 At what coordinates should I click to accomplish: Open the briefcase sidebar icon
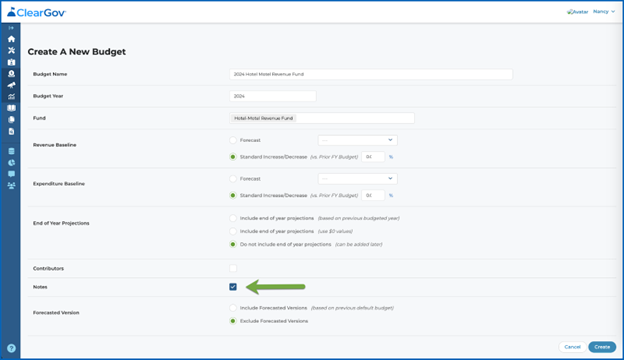click(x=11, y=62)
